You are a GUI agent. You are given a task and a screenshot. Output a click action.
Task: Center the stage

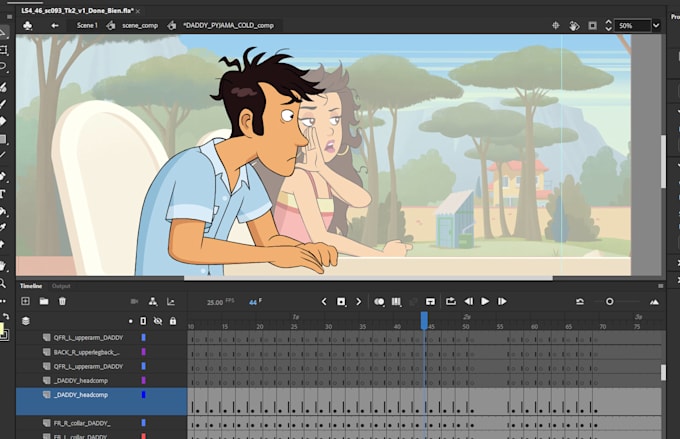click(x=556, y=26)
